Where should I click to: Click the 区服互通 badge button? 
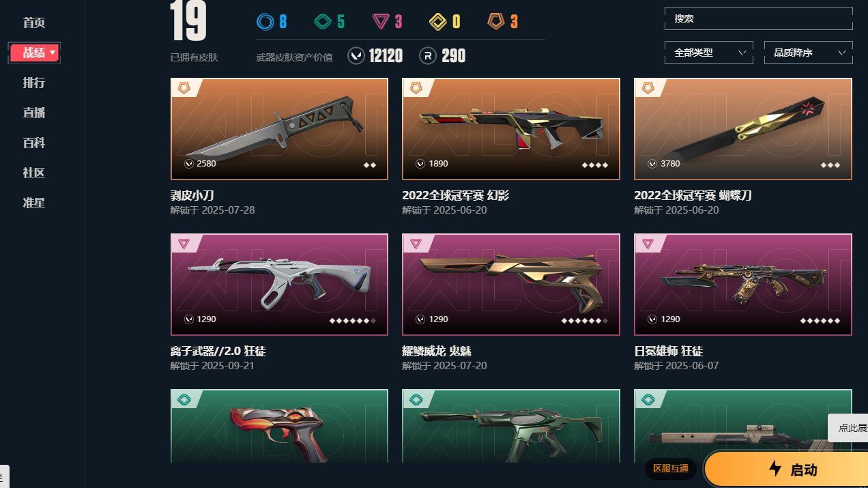point(671,469)
